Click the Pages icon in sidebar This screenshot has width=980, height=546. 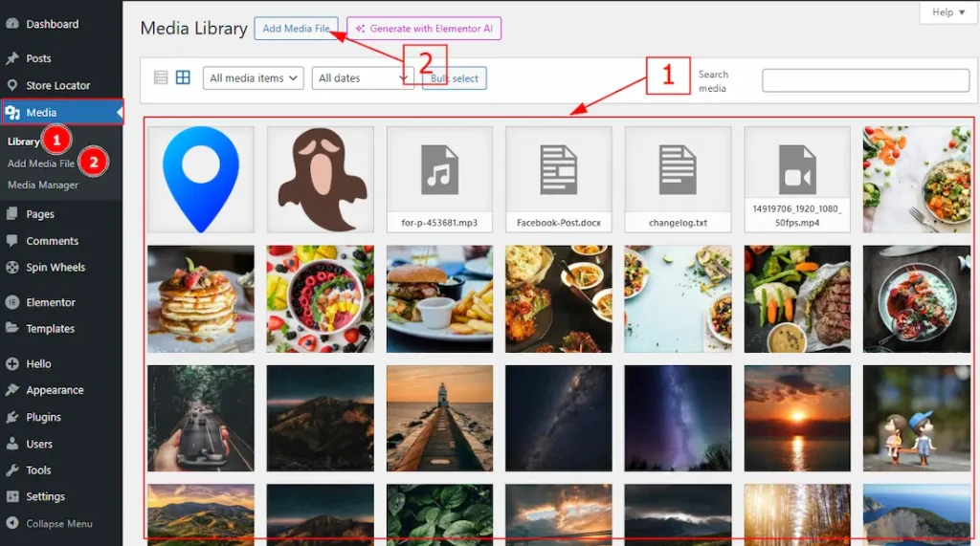click(11, 213)
